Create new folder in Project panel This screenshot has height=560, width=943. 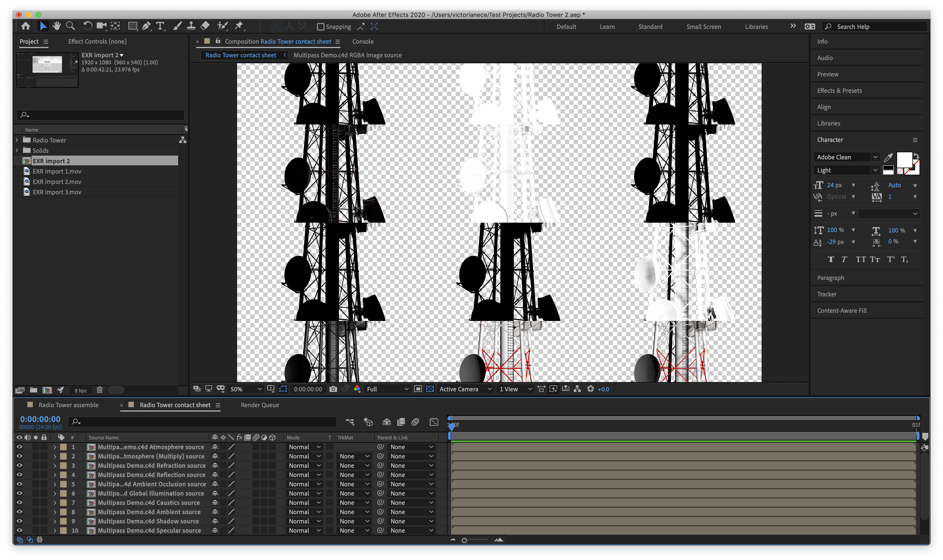(34, 390)
